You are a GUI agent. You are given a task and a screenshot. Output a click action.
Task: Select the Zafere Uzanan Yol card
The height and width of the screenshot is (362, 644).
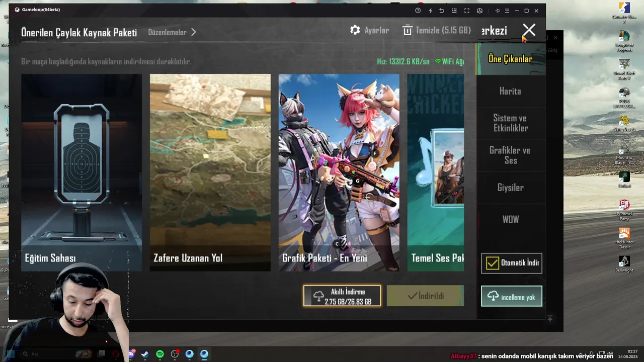(x=210, y=172)
